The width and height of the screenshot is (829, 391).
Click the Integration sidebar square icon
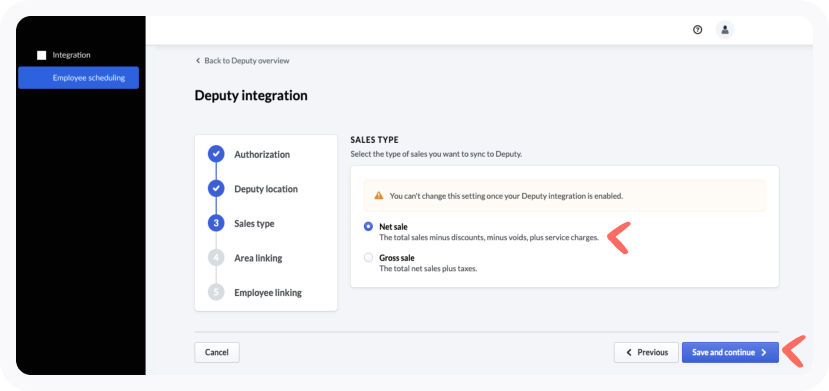pyautogui.click(x=42, y=55)
